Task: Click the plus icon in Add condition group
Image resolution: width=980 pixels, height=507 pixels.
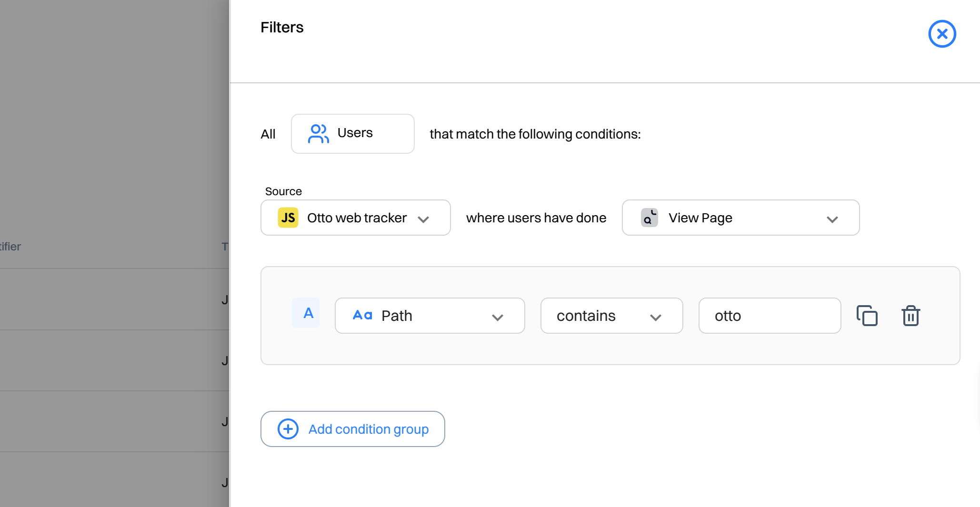Action: click(x=288, y=429)
